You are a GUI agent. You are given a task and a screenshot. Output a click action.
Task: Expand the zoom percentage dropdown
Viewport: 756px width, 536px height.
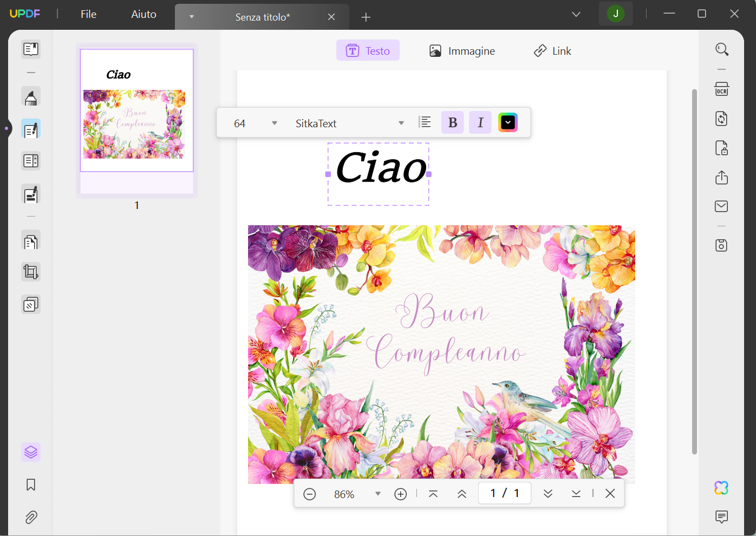pos(377,493)
